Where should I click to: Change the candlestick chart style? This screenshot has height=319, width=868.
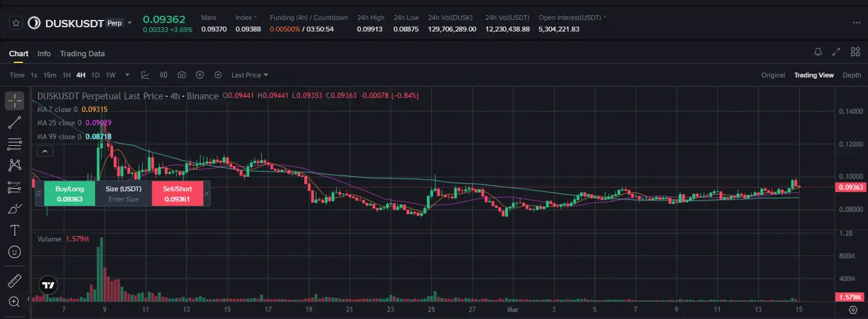pyautogui.click(x=163, y=75)
